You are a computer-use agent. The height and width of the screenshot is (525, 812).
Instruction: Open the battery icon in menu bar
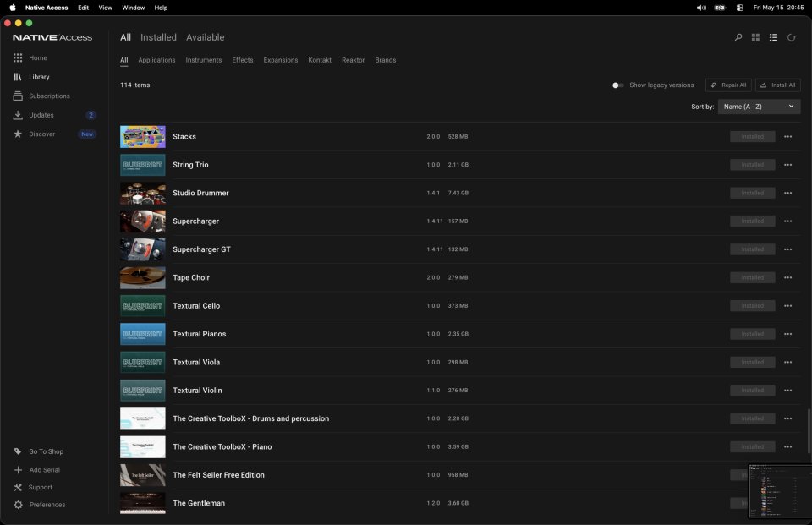tap(720, 8)
